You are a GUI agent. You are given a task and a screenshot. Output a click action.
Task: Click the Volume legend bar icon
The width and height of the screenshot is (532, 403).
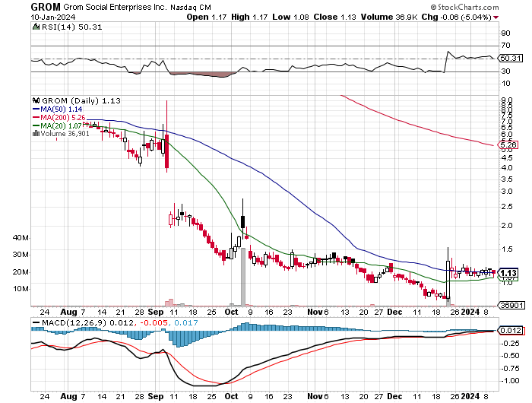[35, 134]
